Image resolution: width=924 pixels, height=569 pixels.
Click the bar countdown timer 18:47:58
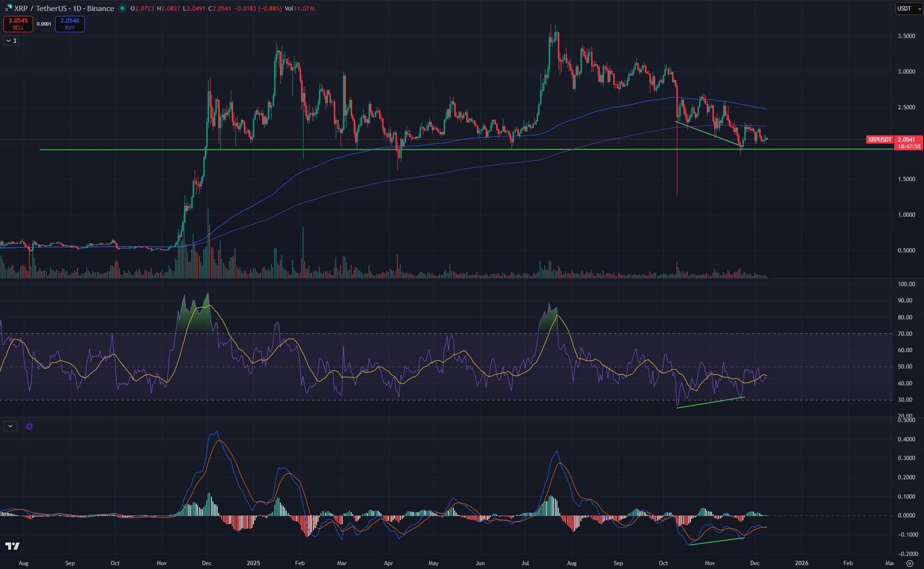[x=908, y=146]
